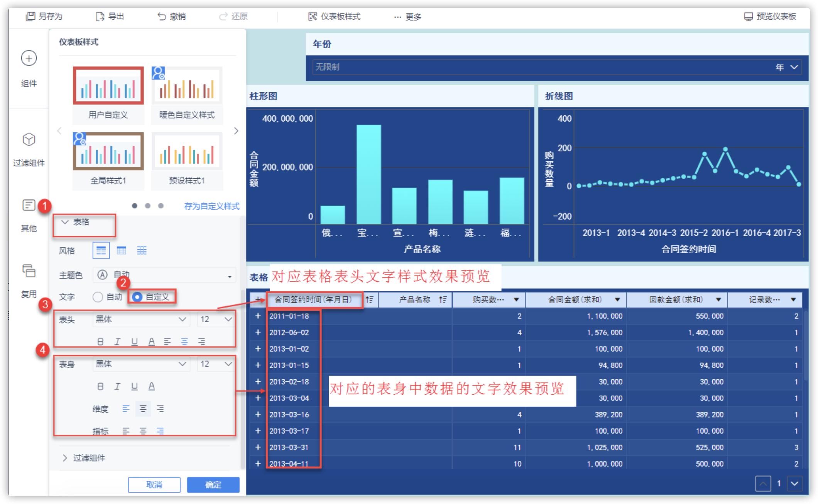Align indicator (指标) text right
818x504 pixels.
tap(160, 431)
